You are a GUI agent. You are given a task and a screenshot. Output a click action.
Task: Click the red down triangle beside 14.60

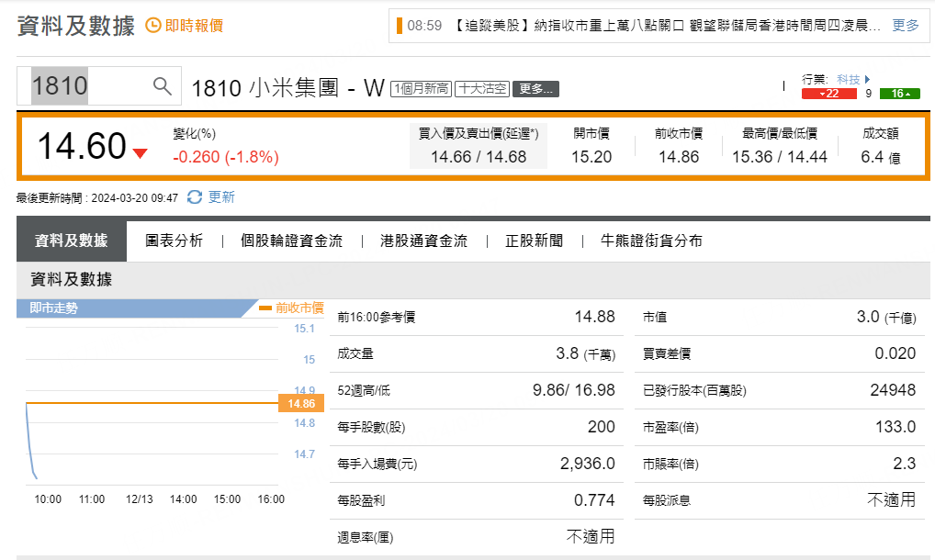click(x=141, y=153)
